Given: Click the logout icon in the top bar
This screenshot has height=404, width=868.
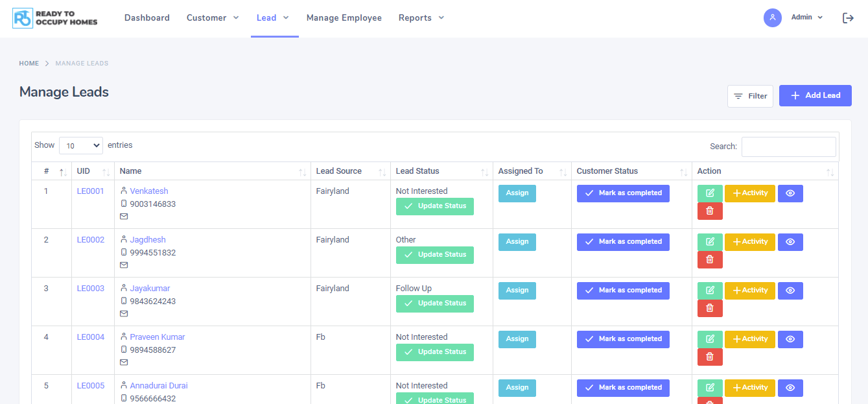Looking at the screenshot, I should 848,18.
